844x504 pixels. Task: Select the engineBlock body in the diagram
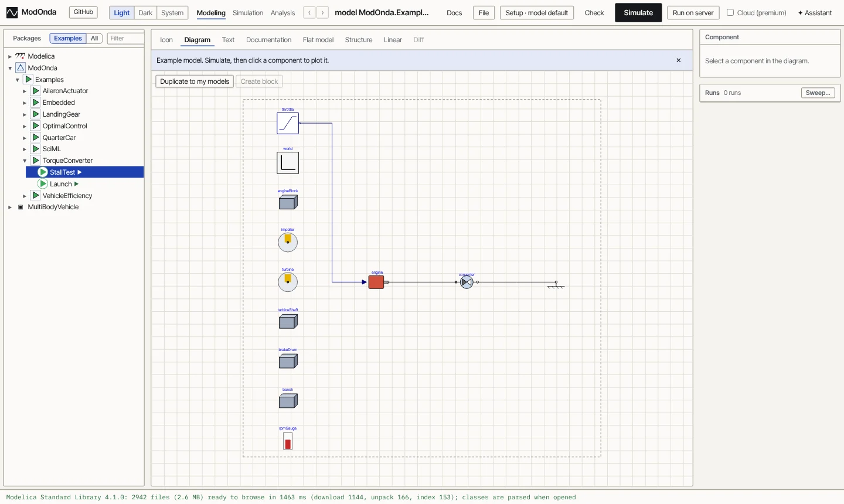point(288,202)
